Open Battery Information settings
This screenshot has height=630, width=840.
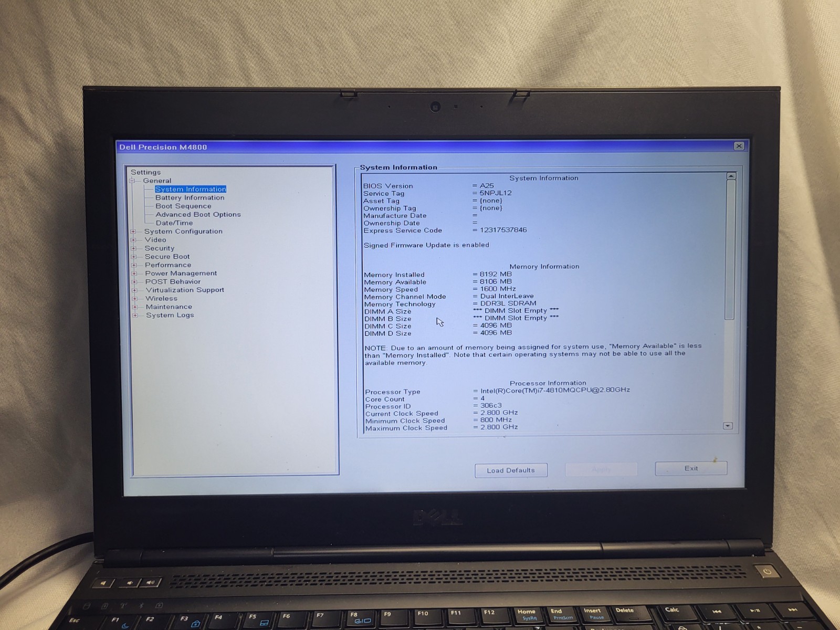tap(190, 197)
